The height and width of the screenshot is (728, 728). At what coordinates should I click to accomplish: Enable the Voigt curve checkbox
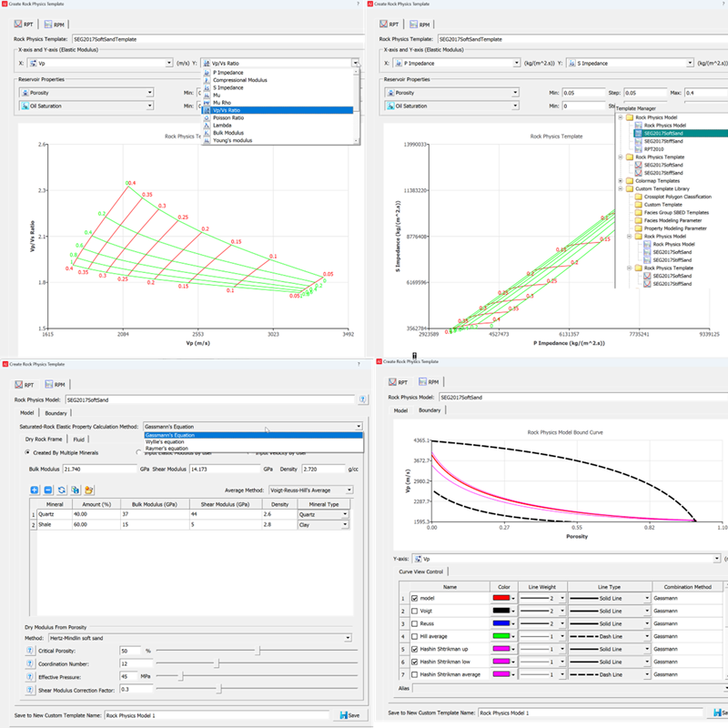415,611
